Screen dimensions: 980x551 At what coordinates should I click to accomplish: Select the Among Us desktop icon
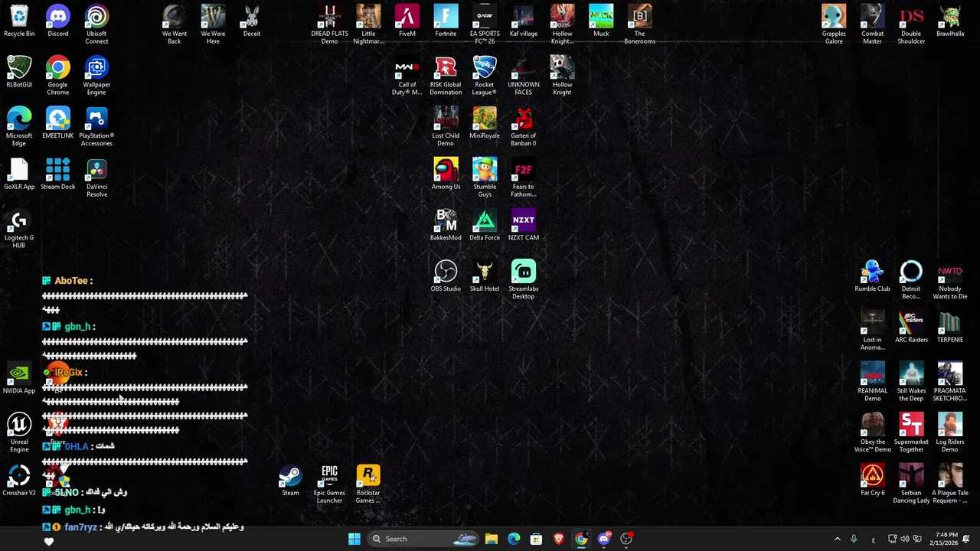pyautogui.click(x=446, y=174)
